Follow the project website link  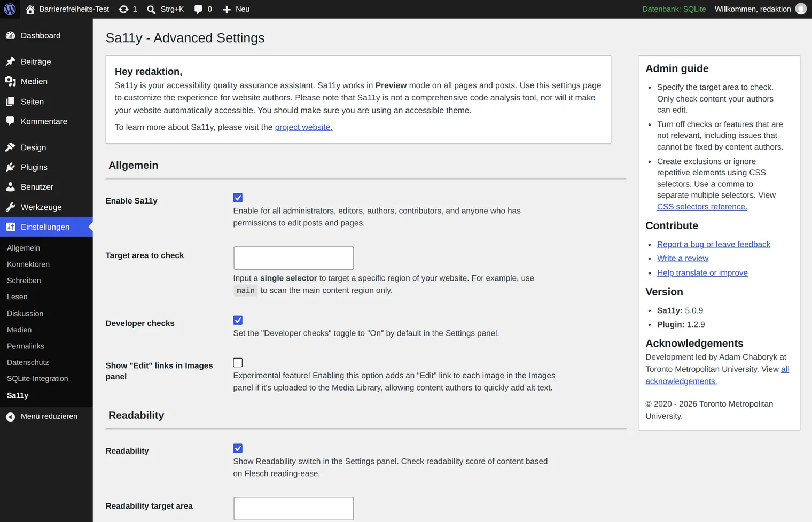tap(303, 127)
